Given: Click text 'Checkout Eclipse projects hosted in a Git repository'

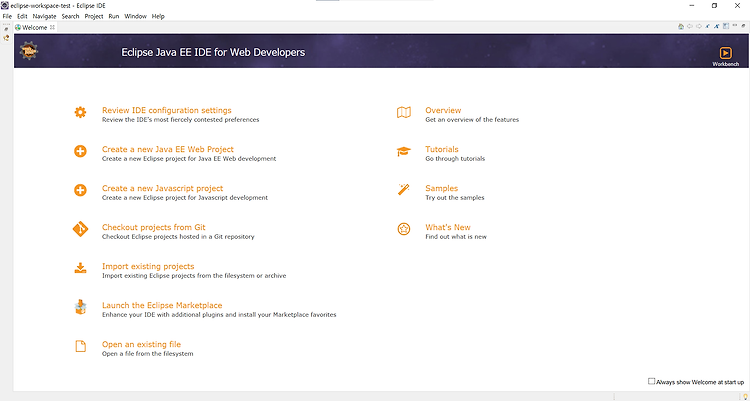Looking at the screenshot, I should coord(178,236).
